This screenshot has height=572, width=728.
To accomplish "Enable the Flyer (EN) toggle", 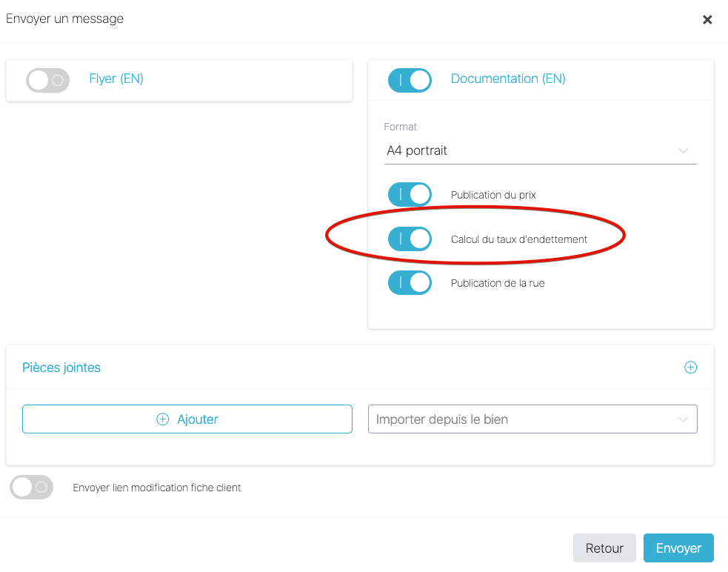I will [x=47, y=80].
